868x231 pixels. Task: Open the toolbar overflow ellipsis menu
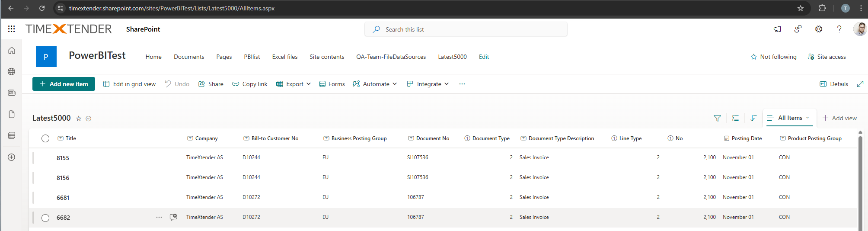(x=462, y=84)
